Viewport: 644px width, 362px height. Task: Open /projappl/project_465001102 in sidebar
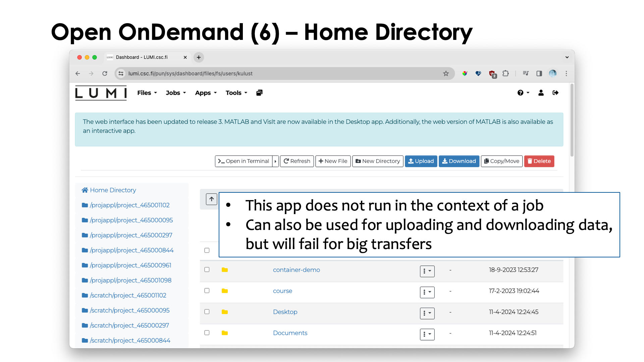125,205
